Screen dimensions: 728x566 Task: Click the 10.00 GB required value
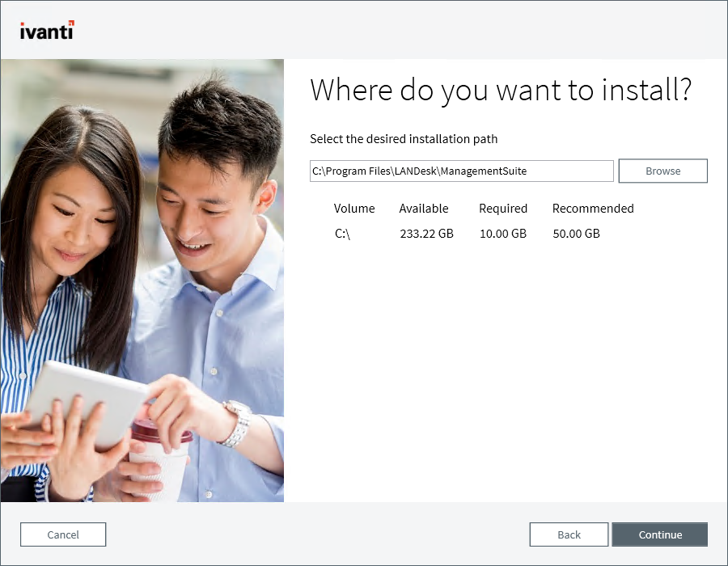[x=502, y=234]
